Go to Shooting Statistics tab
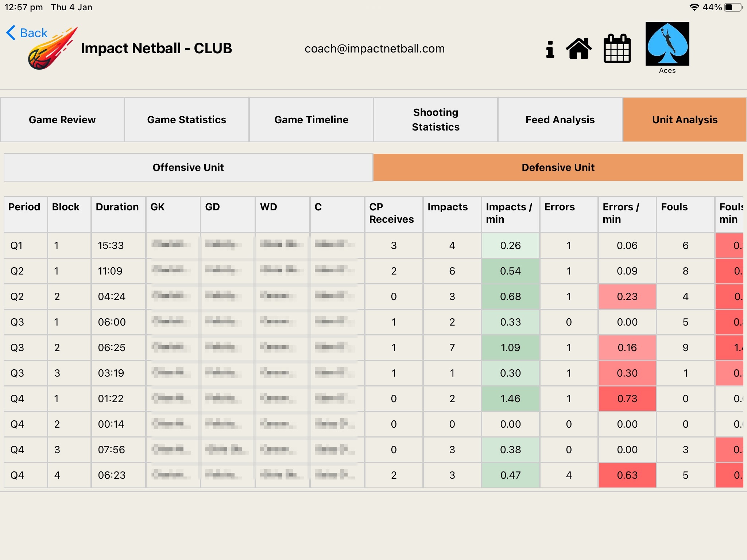 (436, 120)
